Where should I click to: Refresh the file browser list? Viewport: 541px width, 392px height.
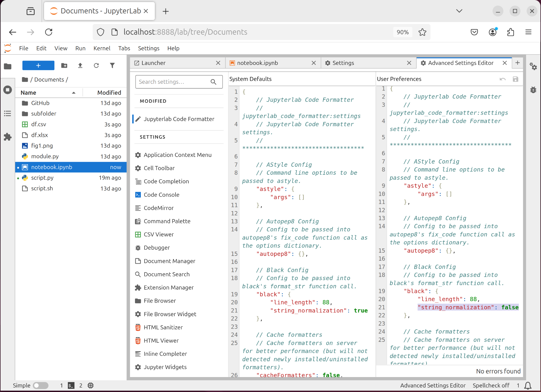[x=96, y=65]
